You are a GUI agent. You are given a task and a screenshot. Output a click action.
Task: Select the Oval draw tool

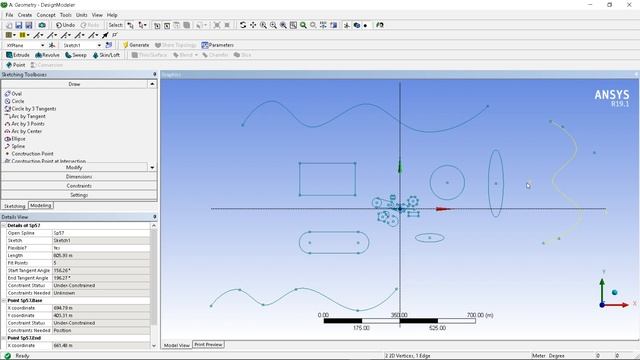[x=13, y=94]
